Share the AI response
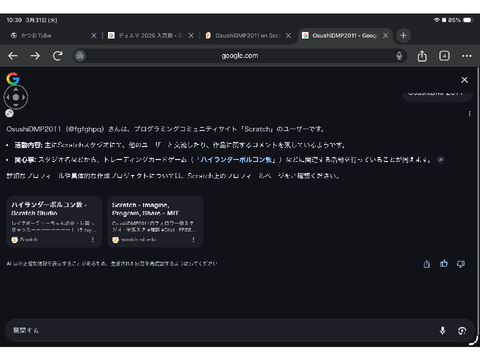The height and width of the screenshot is (360, 480). coord(427,264)
